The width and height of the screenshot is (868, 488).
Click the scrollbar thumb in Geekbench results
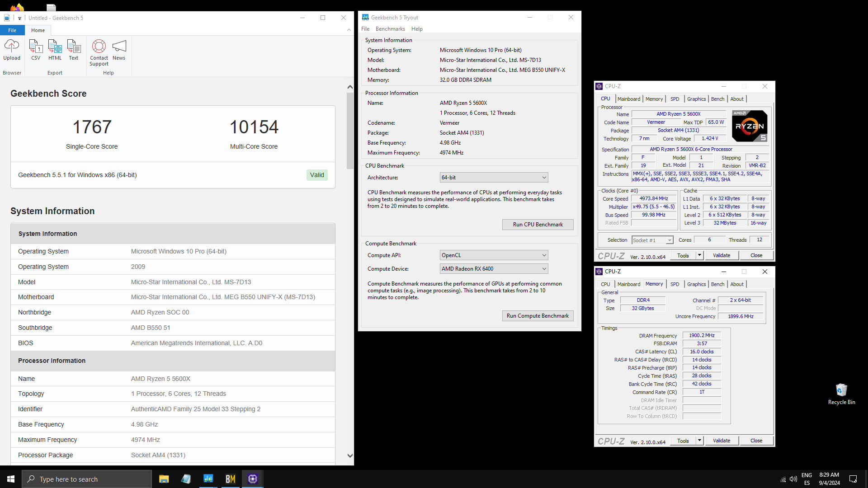coord(350,130)
